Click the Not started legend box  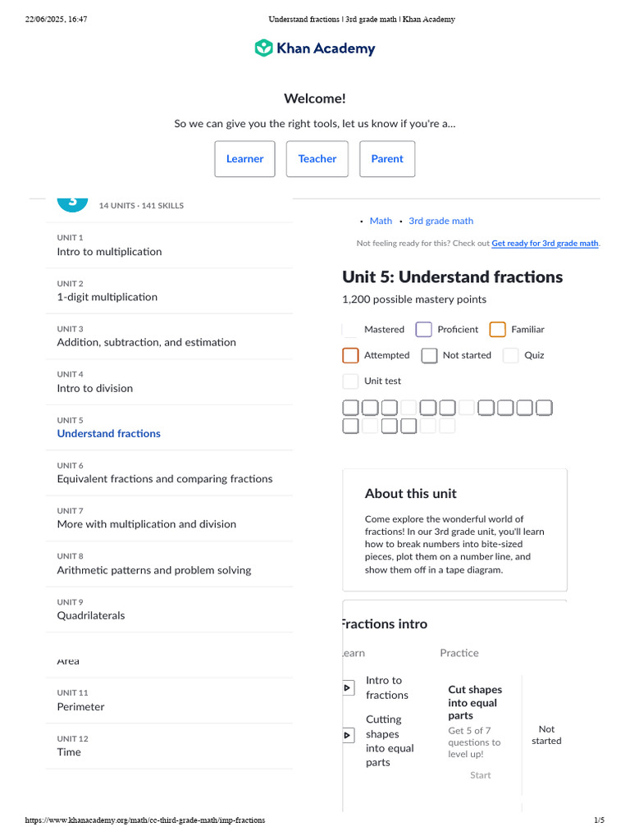point(429,355)
